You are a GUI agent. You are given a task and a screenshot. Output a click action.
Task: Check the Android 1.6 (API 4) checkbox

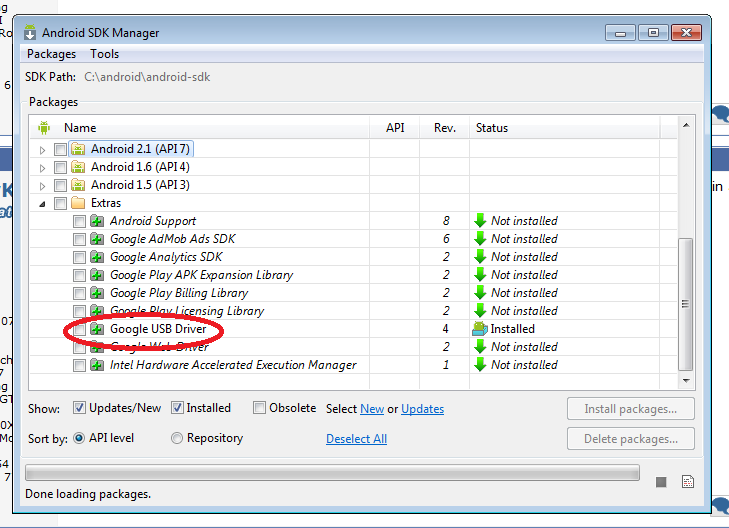(x=60, y=167)
